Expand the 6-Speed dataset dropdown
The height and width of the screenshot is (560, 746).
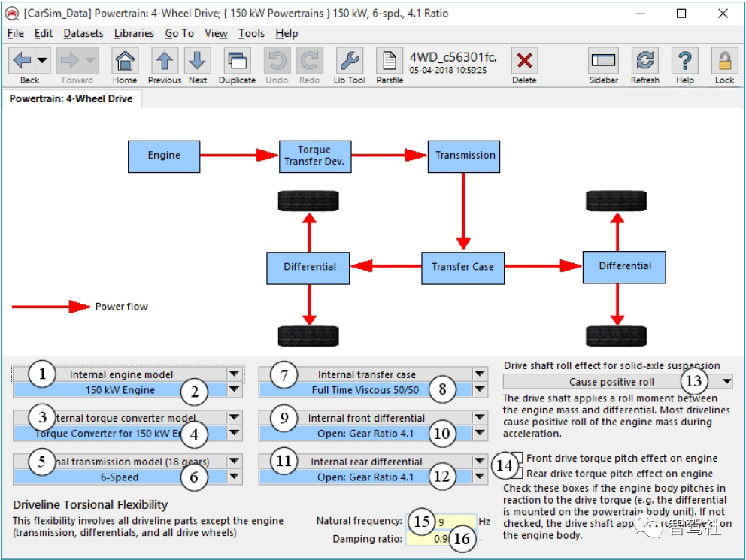[x=235, y=477]
